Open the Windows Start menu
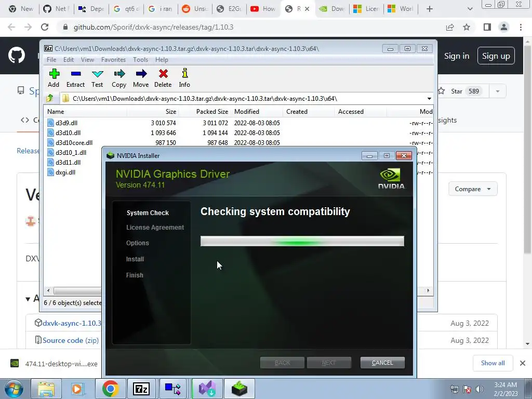The width and height of the screenshot is (532, 399). pos(14,389)
